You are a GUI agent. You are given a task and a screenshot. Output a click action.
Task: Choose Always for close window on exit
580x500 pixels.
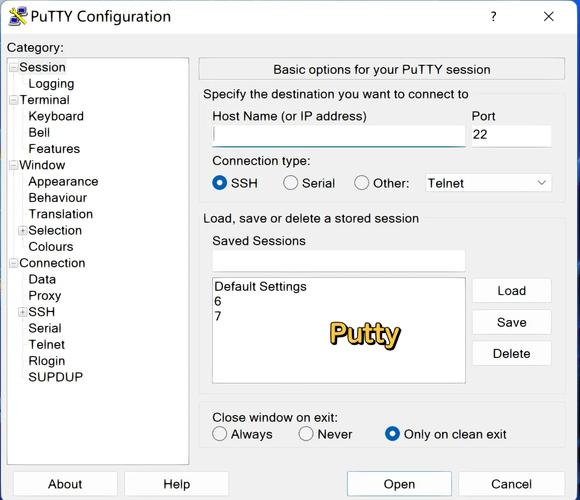tap(219, 434)
